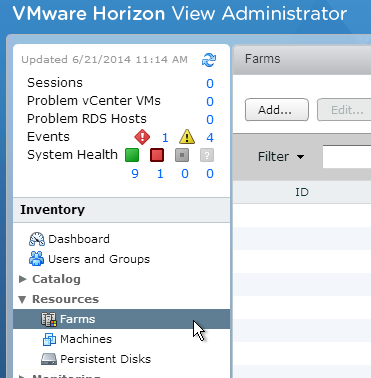Click the Sessions count link
This screenshot has width=371, height=378.
pyautogui.click(x=210, y=83)
